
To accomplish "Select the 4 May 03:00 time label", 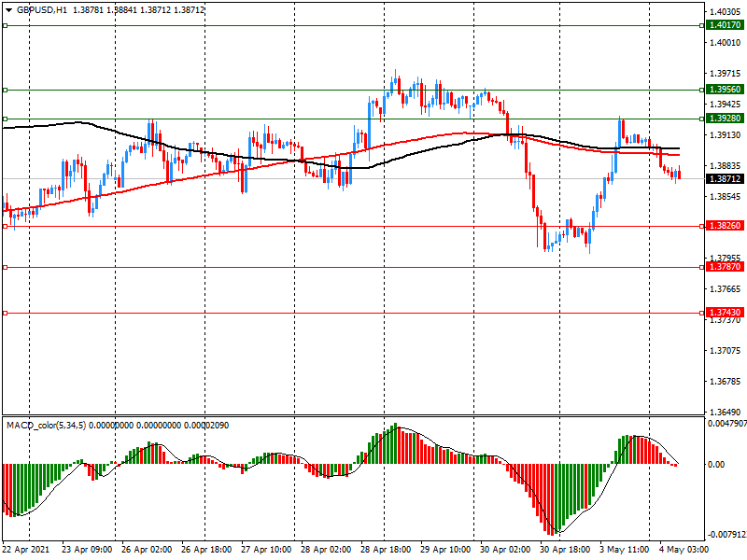I will tap(683, 550).
